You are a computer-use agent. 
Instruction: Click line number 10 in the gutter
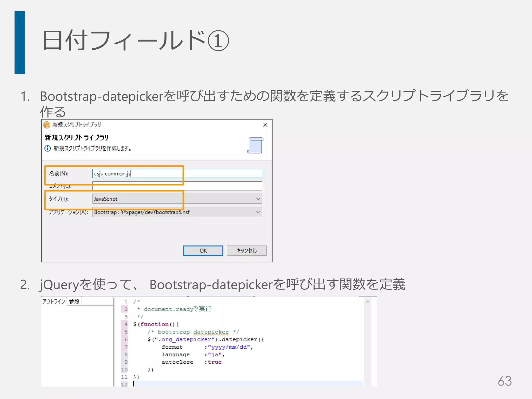coord(124,370)
